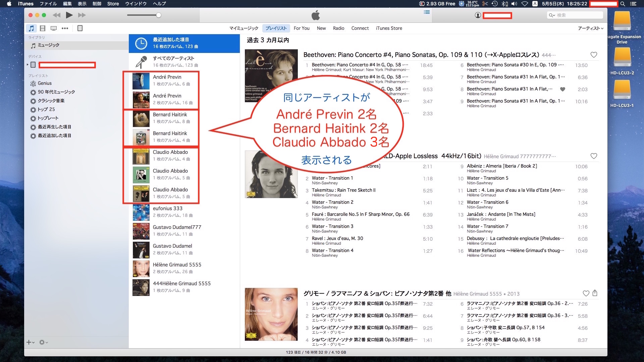Open HD-LCU3-2 drive on desktop

tap(622, 61)
